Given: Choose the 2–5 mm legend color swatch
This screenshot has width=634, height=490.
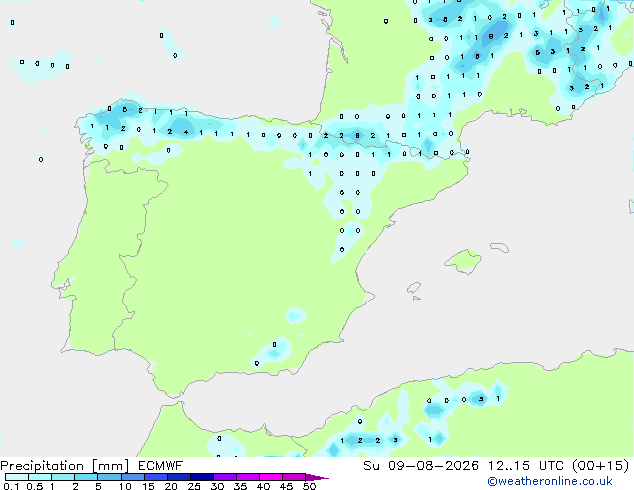Looking at the screenshot, I should click(x=86, y=477).
